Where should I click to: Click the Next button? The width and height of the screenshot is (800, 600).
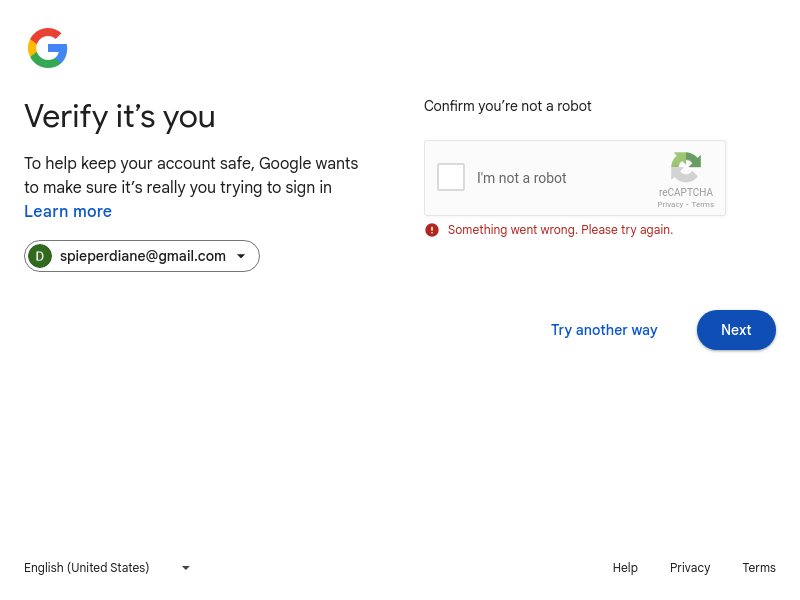point(736,330)
